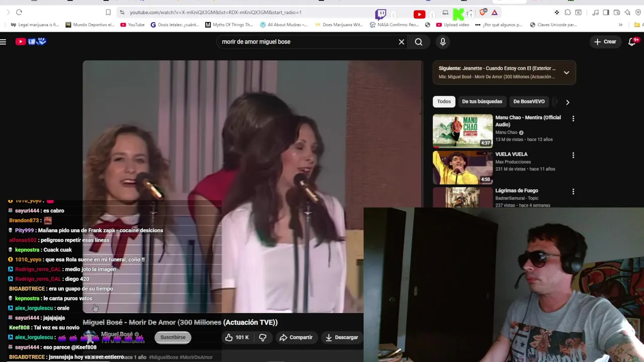Click the green Kick overlay icon
644x362 pixels.
[x=458, y=14]
